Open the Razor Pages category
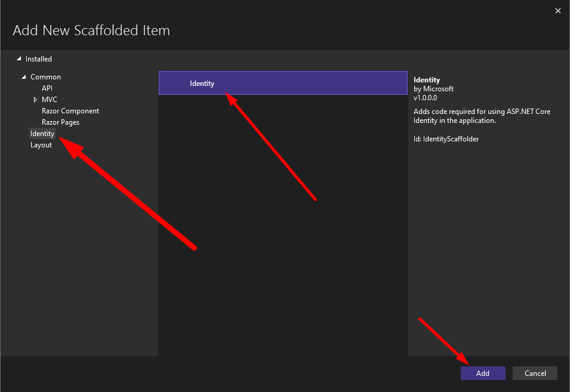Screen dimensions: 570x392 tap(60, 122)
